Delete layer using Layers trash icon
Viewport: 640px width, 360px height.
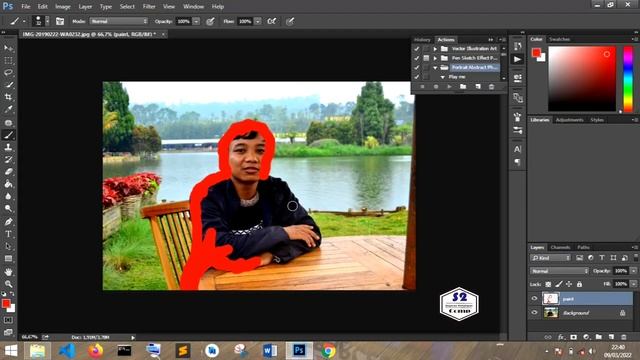(624, 337)
